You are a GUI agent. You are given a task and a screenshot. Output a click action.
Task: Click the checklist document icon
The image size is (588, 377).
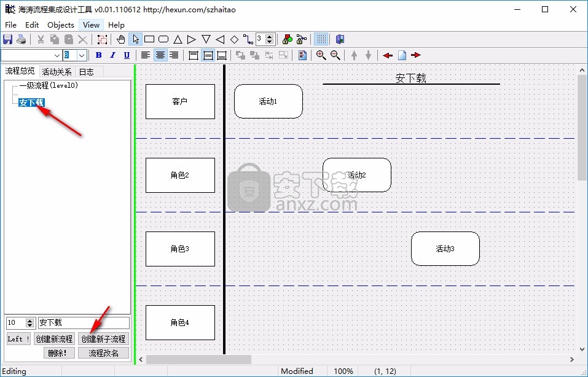pos(302,55)
